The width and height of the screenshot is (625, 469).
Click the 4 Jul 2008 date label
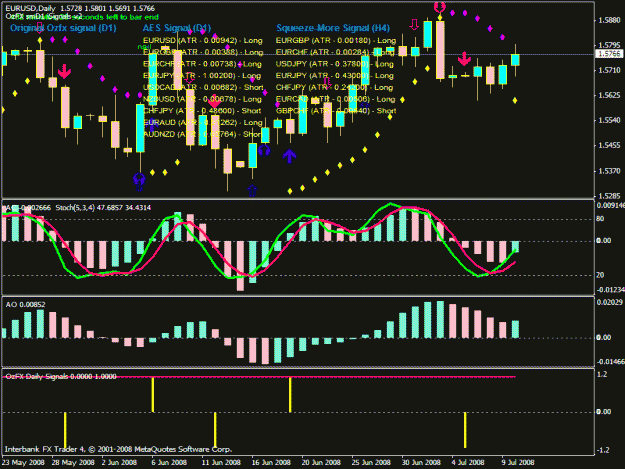tap(468, 463)
